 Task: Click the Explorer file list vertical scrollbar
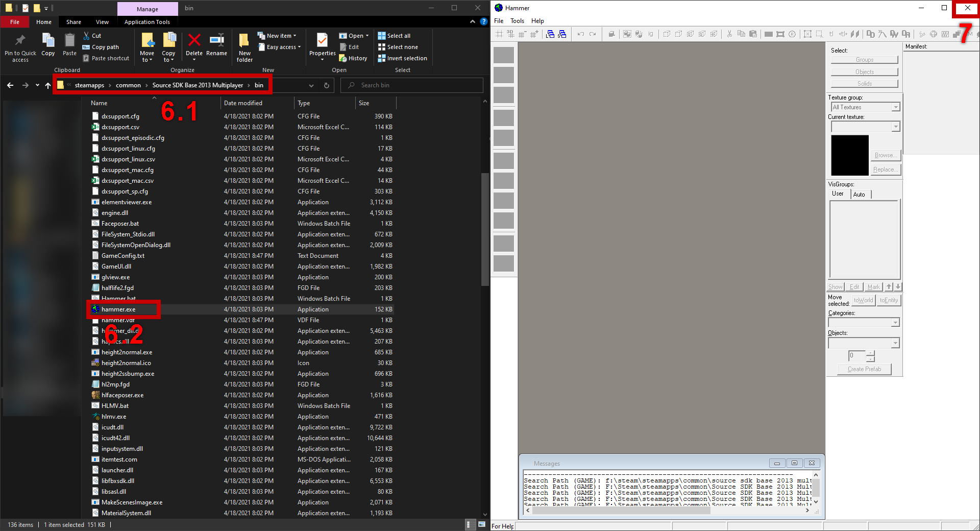pyautogui.click(x=485, y=229)
